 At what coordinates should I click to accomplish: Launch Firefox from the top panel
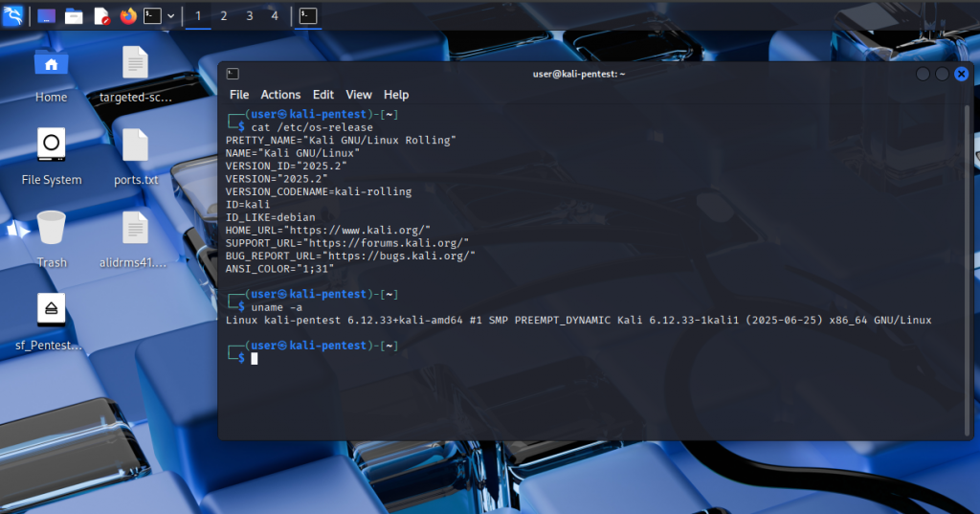point(128,16)
